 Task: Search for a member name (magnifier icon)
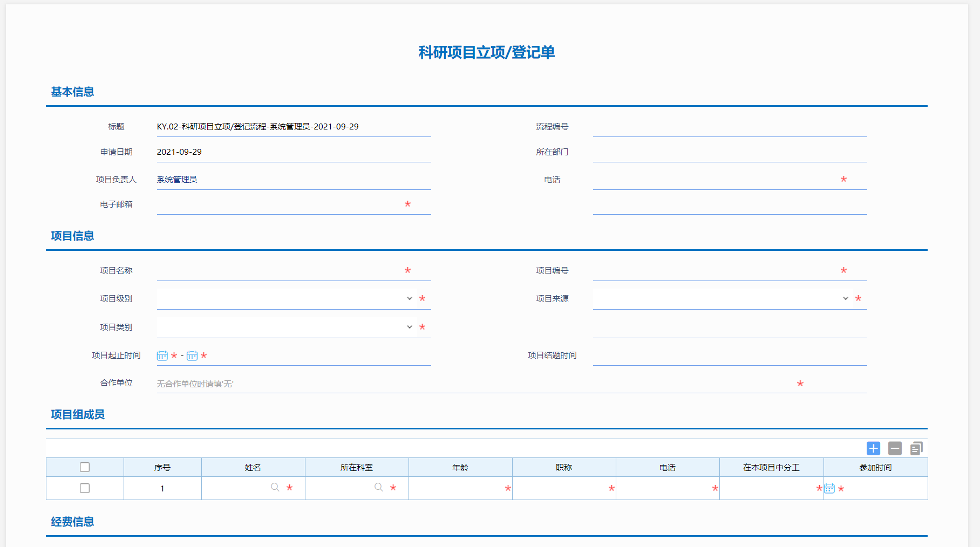275,488
